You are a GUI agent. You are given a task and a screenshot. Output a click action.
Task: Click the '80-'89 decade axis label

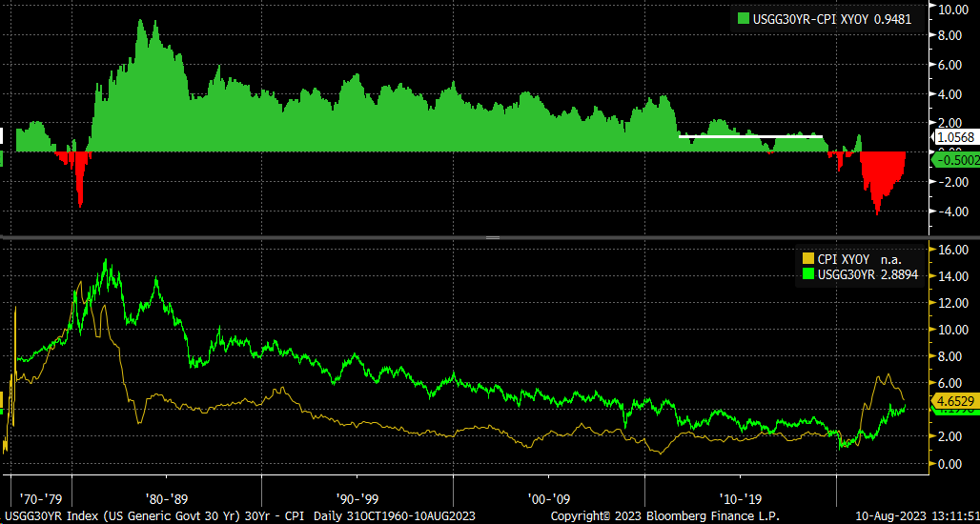pyautogui.click(x=166, y=499)
